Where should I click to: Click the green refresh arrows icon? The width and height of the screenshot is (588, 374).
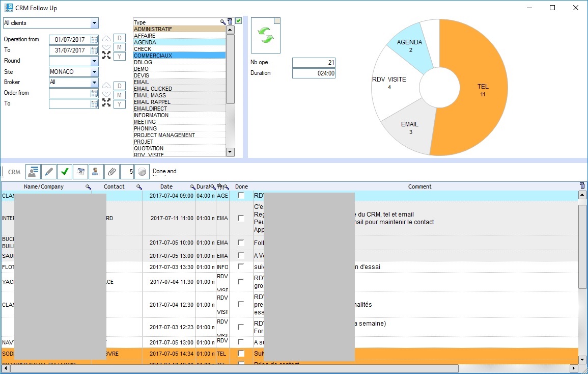pyautogui.click(x=265, y=35)
